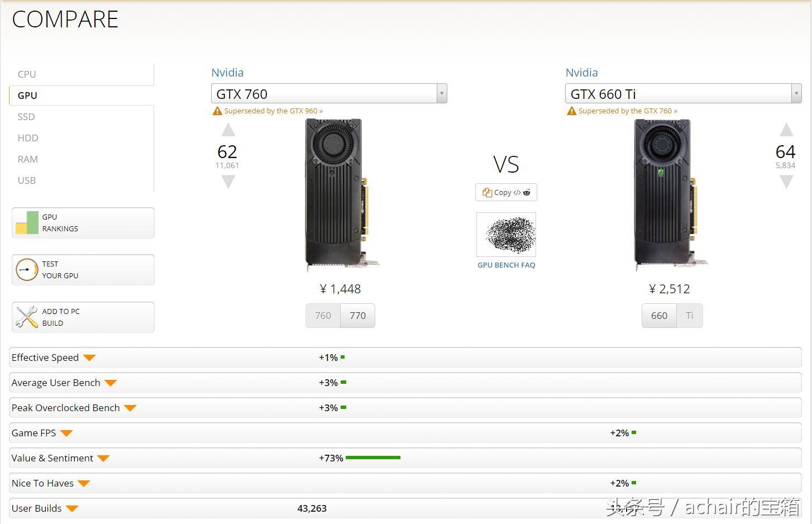Downvote the GTX 760 with down arrow
This screenshot has width=812, height=524.
pyautogui.click(x=228, y=182)
